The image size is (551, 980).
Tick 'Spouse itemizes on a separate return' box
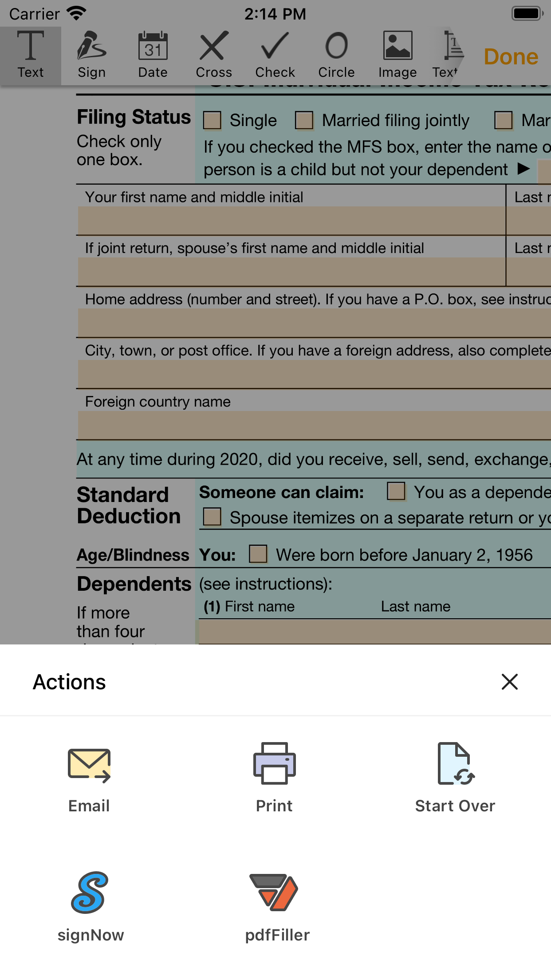point(212,517)
